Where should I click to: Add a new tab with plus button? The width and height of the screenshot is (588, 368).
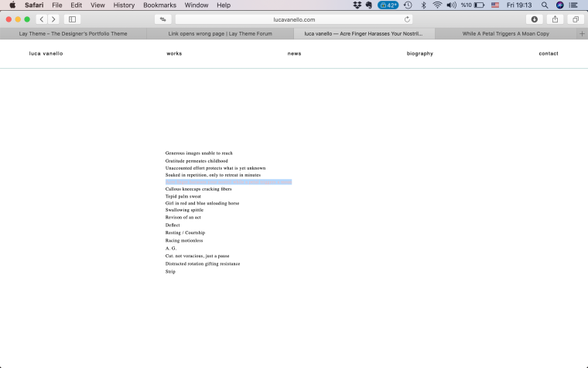[x=582, y=34]
